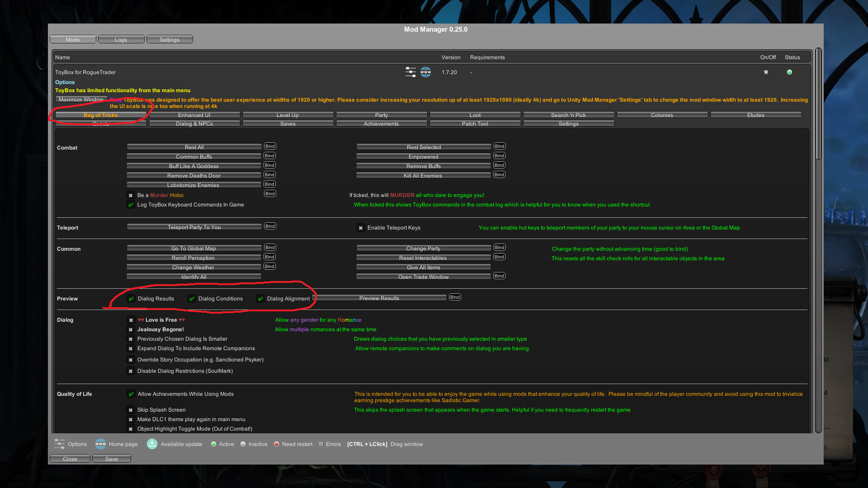Click the Active green status icon
Screen dimensions: 868x488
[x=213, y=444]
